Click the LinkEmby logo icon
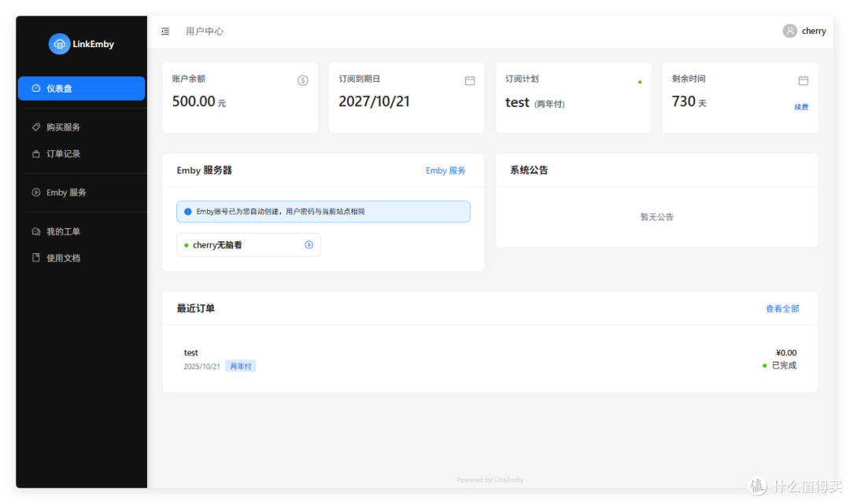The width and height of the screenshot is (850, 504). click(59, 44)
